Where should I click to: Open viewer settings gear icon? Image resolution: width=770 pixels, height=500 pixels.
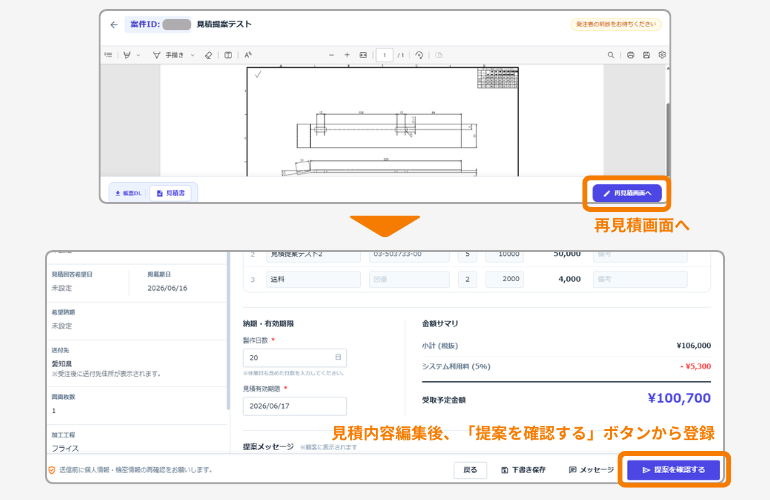click(662, 55)
